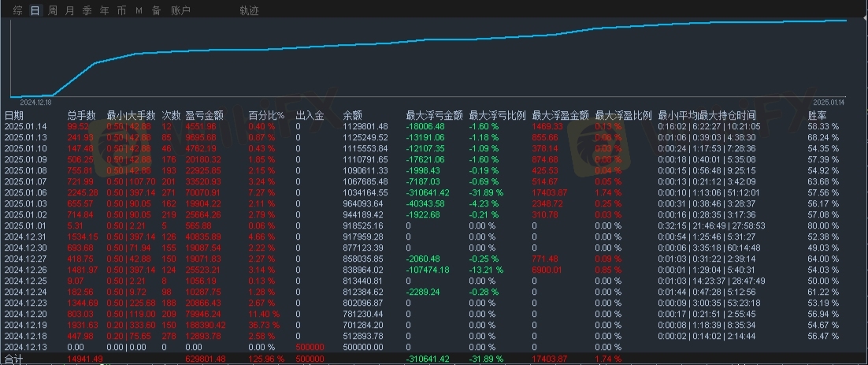Open the 账户 account tab
This screenshot has width=868, height=365.
coord(181,10)
